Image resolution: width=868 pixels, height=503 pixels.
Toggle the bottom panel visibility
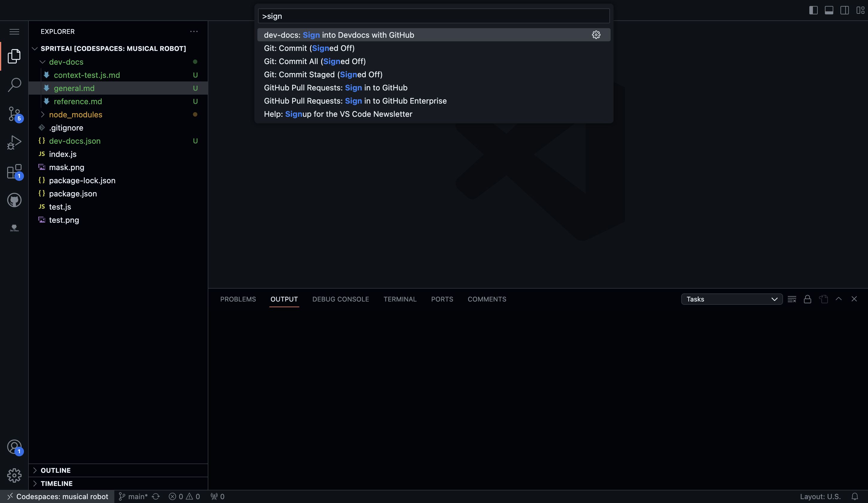829,10
